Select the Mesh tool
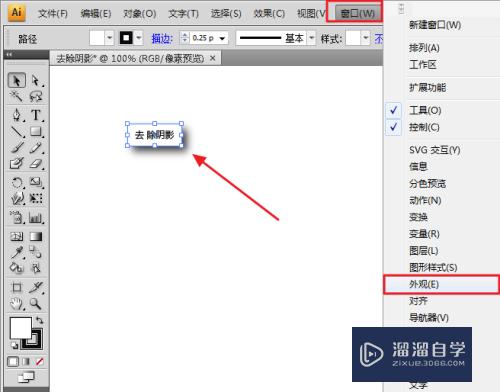 [17, 237]
